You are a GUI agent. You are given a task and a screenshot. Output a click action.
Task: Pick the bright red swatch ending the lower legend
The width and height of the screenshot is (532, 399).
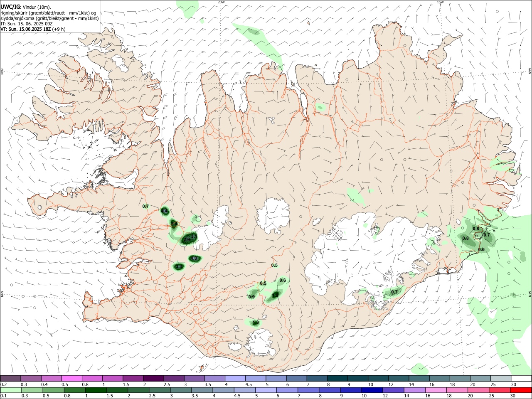(521, 390)
